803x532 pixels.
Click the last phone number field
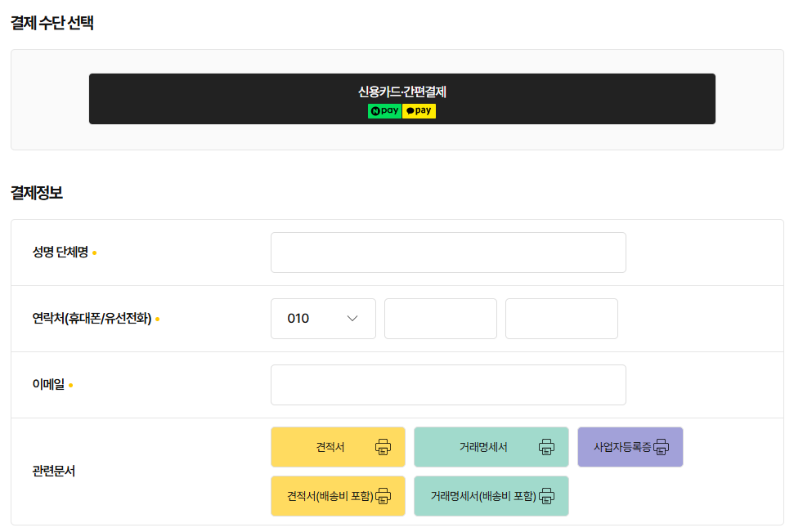561,319
